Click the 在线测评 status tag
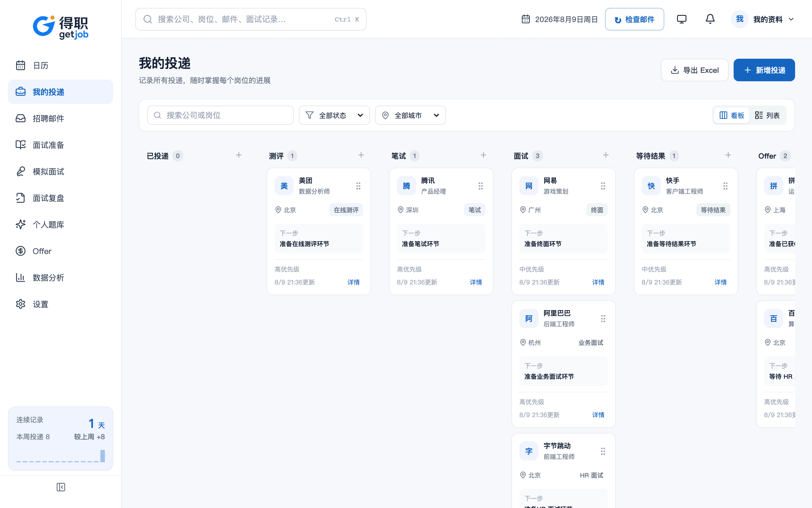 [x=346, y=210]
